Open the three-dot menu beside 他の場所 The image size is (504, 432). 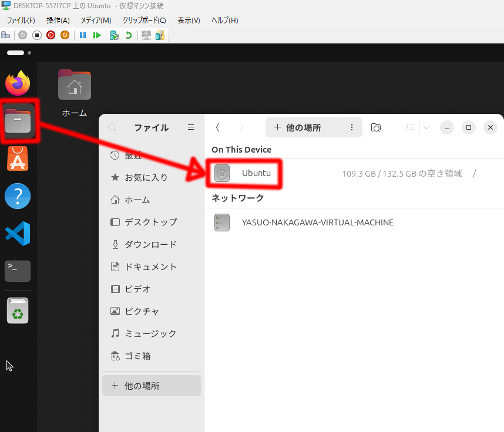[352, 127]
